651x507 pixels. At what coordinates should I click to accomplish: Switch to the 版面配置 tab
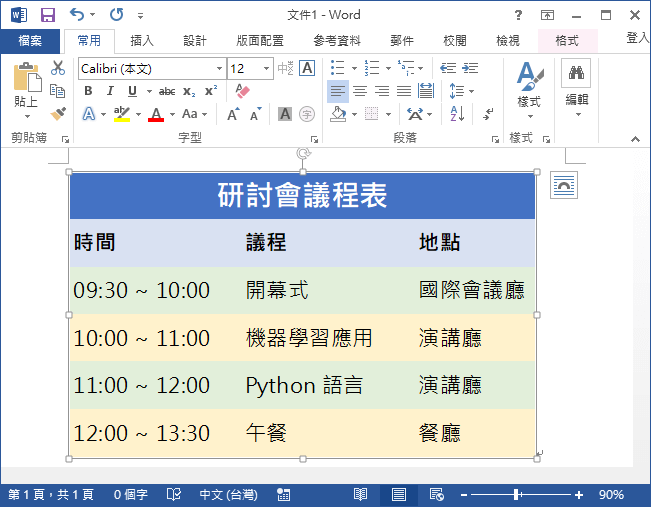260,41
